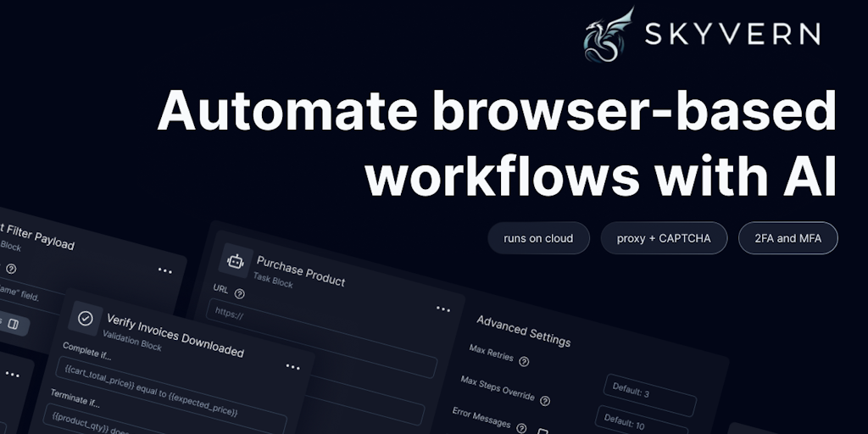868x434 pixels.
Task: Click the 'Max Steps Override' label
Action: point(497,388)
